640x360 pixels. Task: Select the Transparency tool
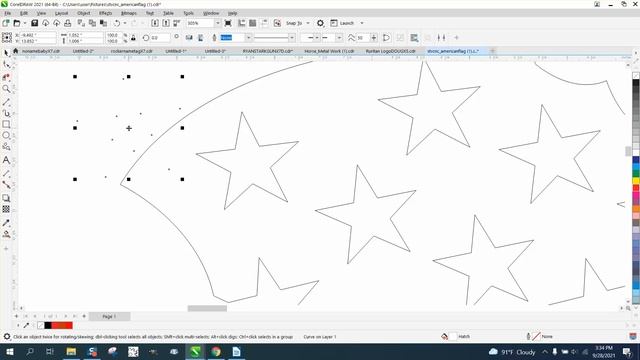point(6,209)
